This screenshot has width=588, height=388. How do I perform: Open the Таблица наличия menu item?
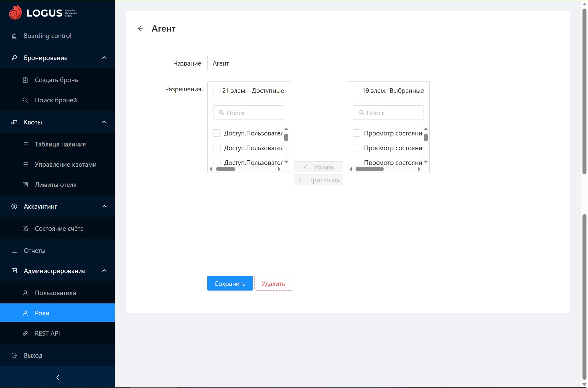coord(60,144)
